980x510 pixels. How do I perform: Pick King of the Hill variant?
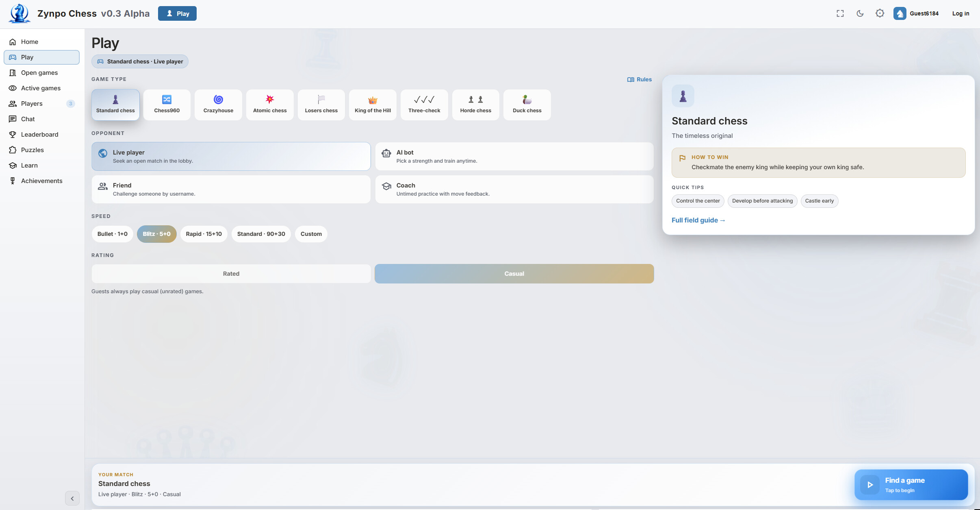(x=373, y=105)
